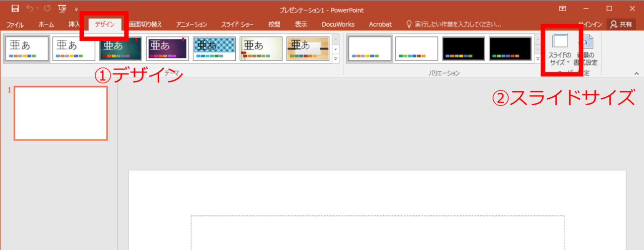Image resolution: width=644 pixels, height=250 pixels.
Task: Start slideshow from quick access toolbar
Action: (62, 8)
